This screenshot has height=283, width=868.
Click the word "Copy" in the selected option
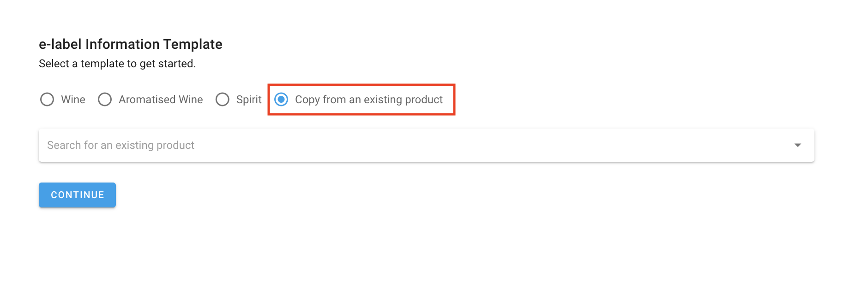(307, 100)
